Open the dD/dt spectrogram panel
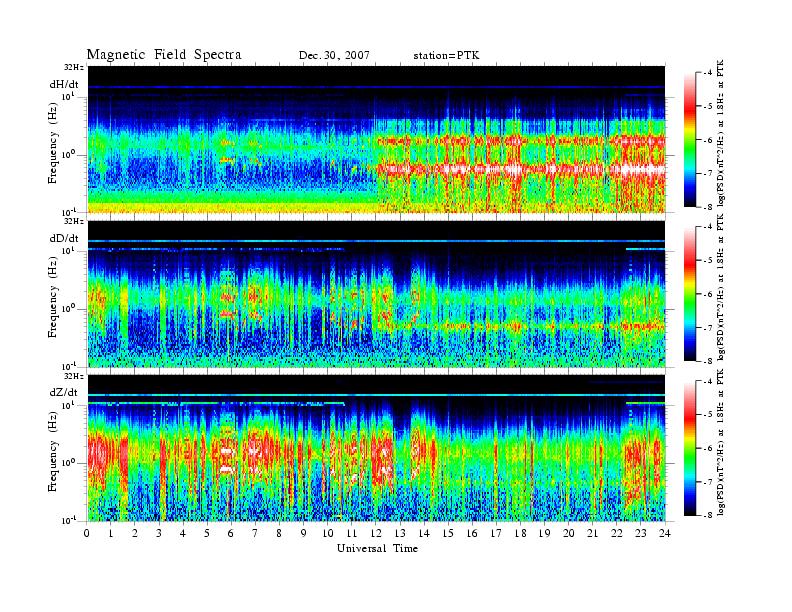The height and width of the screenshot is (612, 792). (376, 294)
